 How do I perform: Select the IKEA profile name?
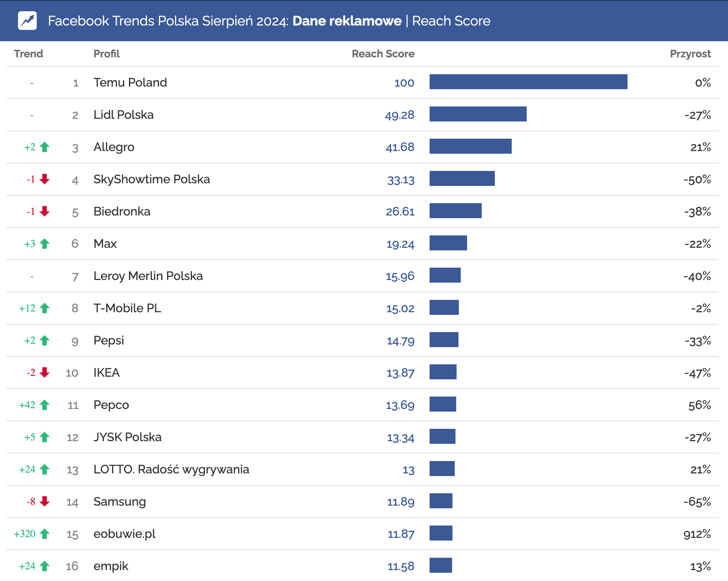coord(106,373)
